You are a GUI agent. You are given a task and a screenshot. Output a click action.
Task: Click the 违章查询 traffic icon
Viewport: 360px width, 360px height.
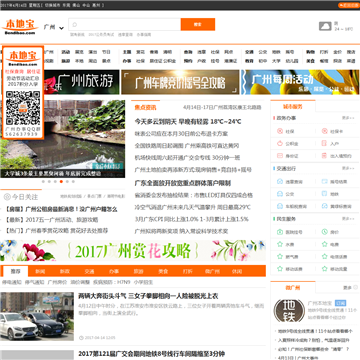(x=280, y=182)
